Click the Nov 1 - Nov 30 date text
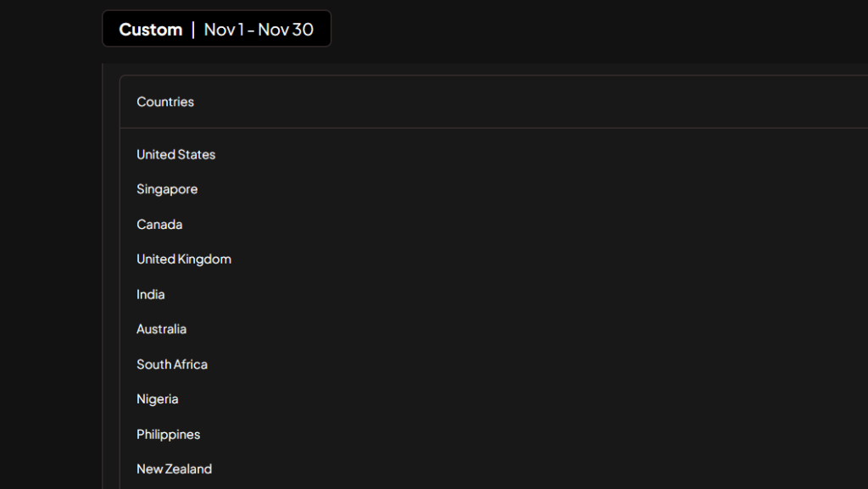The image size is (868, 489). [x=259, y=30]
